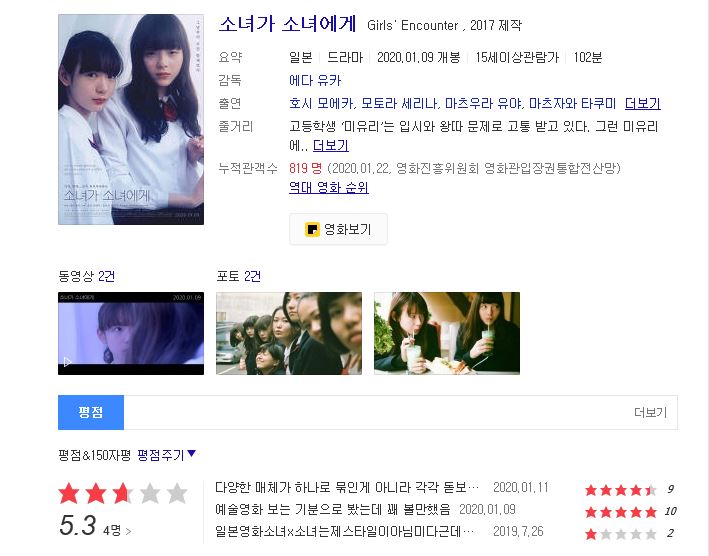This screenshot has width=709, height=556.
Task: Click the yellow icon on 영화보기 button
Action: 312,230
